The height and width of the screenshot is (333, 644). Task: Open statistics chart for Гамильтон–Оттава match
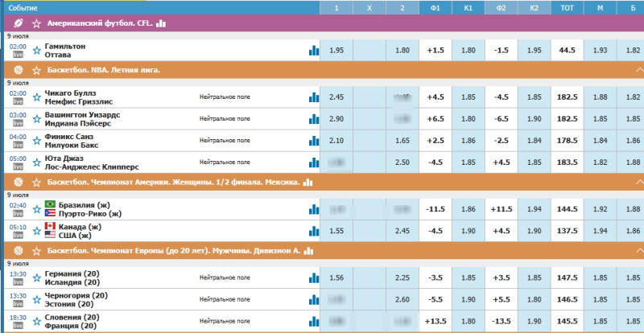[313, 51]
